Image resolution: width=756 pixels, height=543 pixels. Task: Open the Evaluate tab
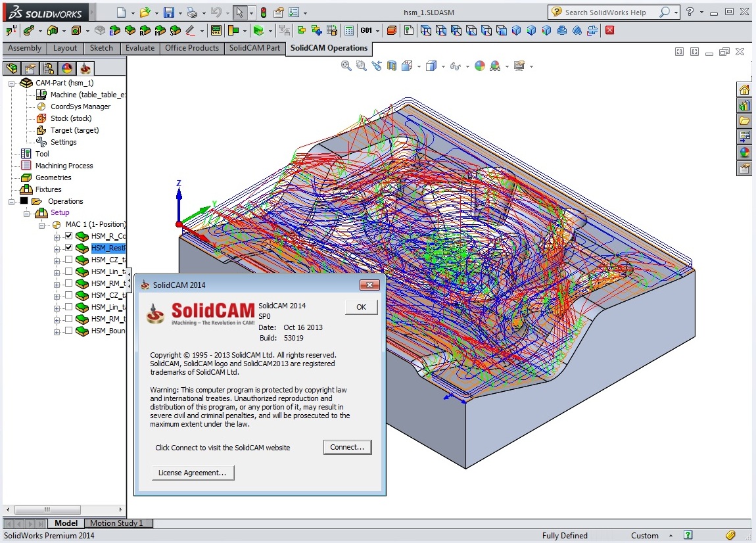[x=139, y=48]
